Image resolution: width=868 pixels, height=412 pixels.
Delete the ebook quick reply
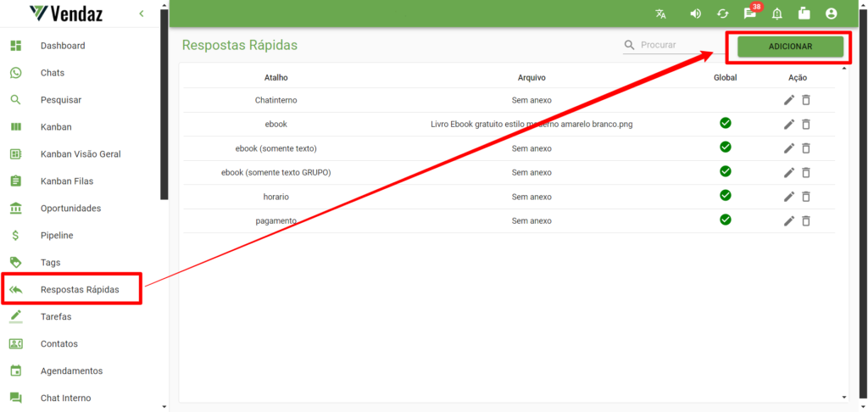(806, 125)
